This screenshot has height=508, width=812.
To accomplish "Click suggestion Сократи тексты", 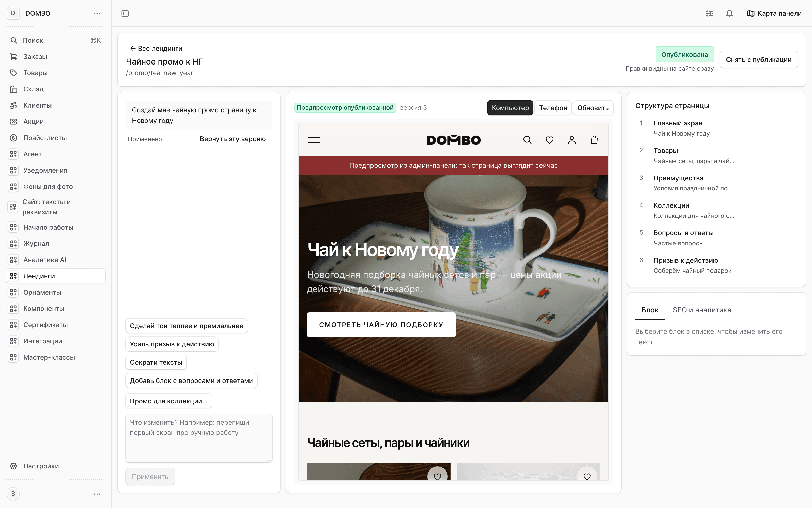I will [x=156, y=362].
